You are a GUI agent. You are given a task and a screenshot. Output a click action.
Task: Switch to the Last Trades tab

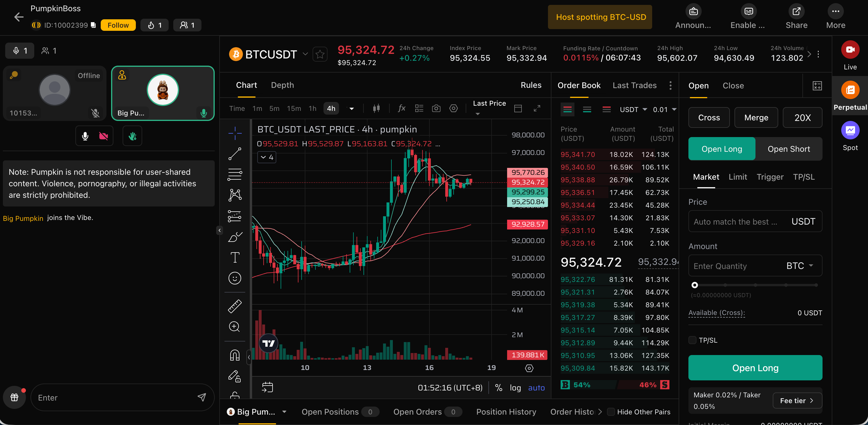pos(634,86)
